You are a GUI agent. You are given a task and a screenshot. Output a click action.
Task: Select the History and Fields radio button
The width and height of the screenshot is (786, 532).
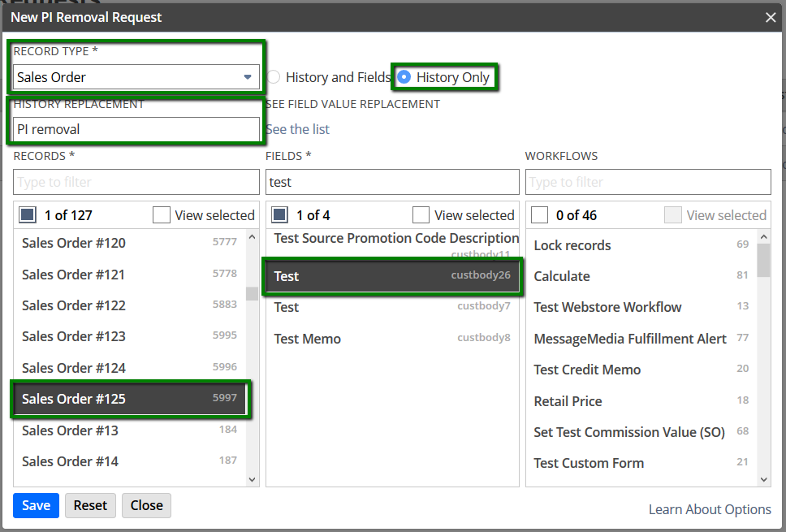(274, 77)
